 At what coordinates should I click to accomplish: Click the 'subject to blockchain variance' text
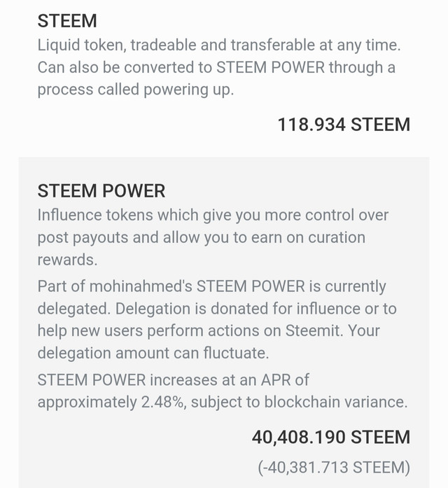click(x=299, y=402)
